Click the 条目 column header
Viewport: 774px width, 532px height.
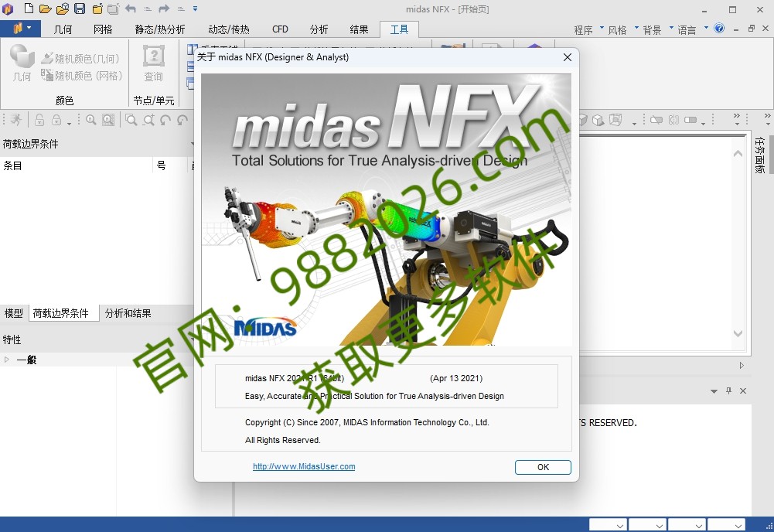pos(77,165)
